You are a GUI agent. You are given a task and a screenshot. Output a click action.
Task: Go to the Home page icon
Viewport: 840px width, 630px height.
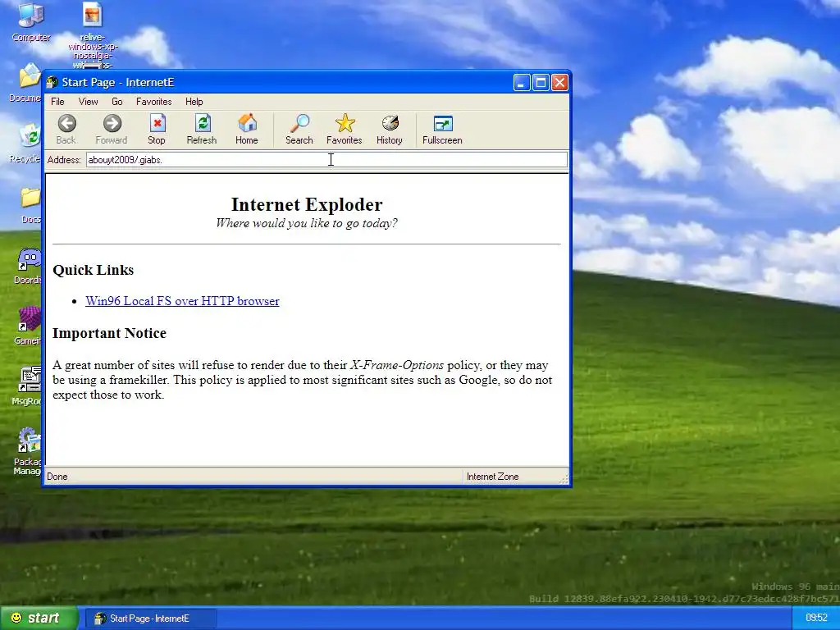246,129
